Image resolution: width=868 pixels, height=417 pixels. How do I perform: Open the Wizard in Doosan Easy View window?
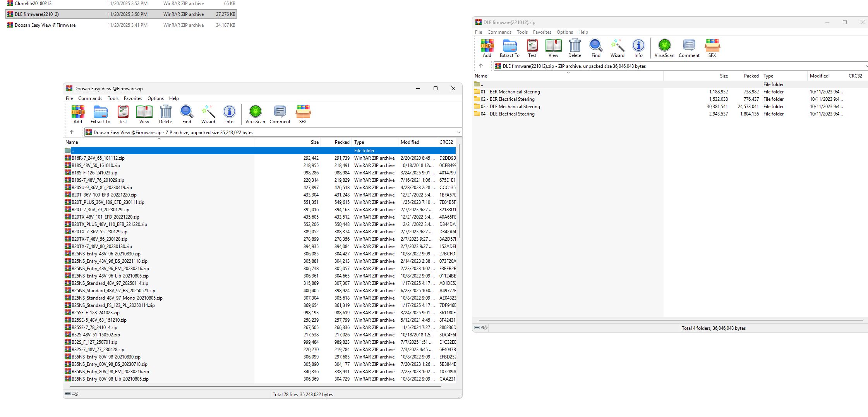[208, 114]
